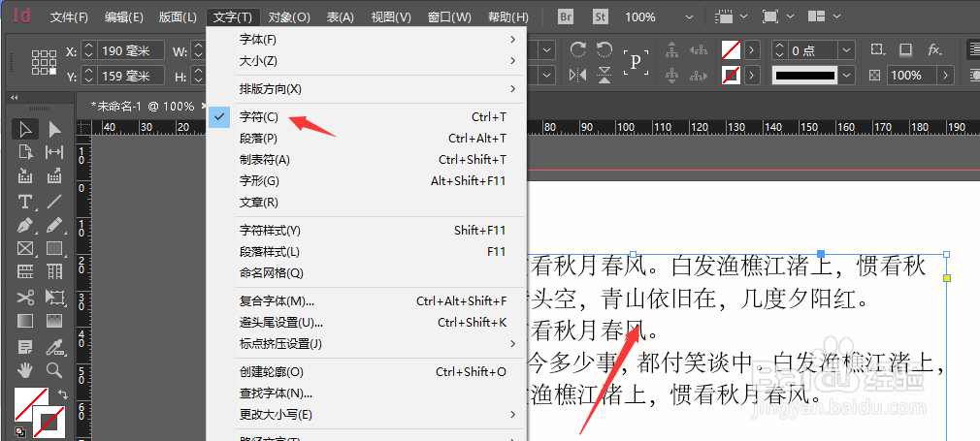
Task: Click the control-bar fill swatch
Action: coord(732,50)
